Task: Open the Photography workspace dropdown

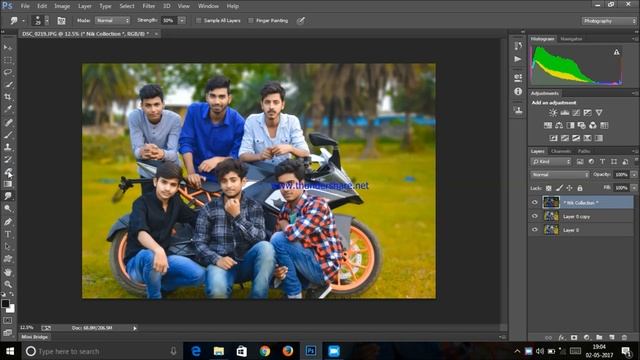Action: (x=609, y=21)
